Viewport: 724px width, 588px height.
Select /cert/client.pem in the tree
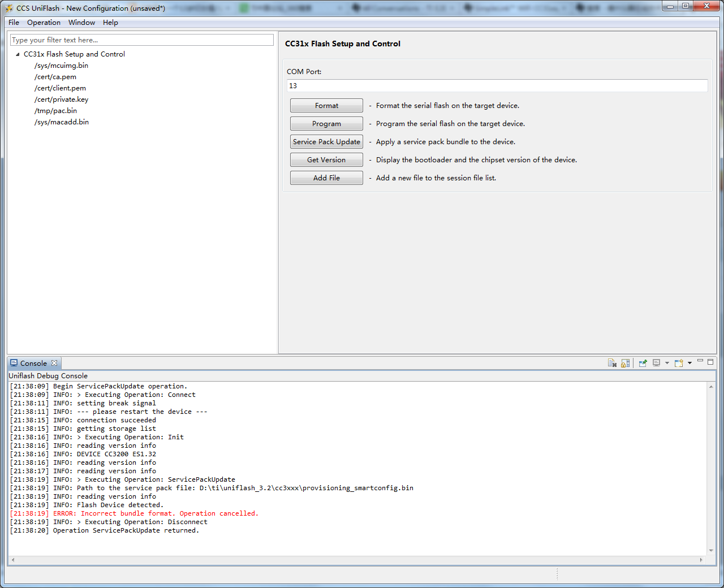click(60, 88)
